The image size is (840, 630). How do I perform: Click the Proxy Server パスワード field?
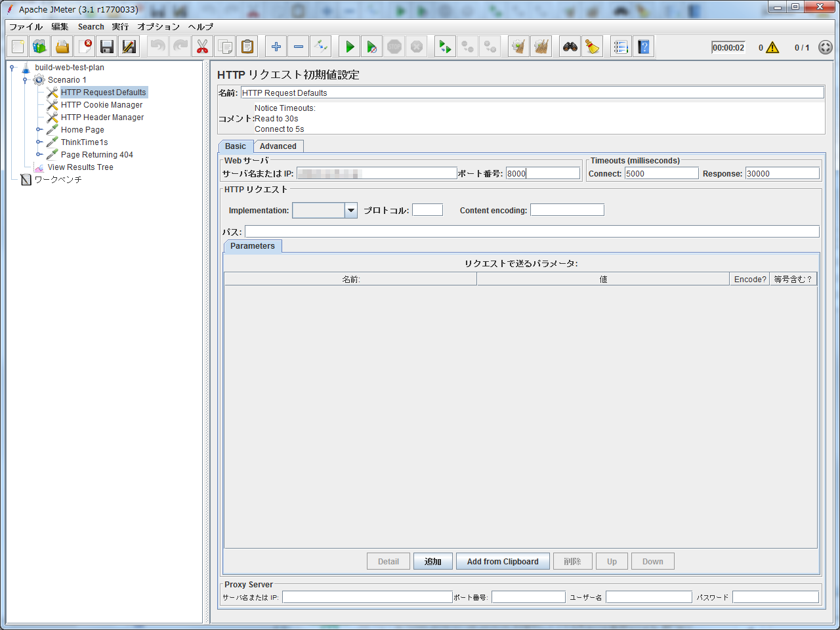coord(776,597)
